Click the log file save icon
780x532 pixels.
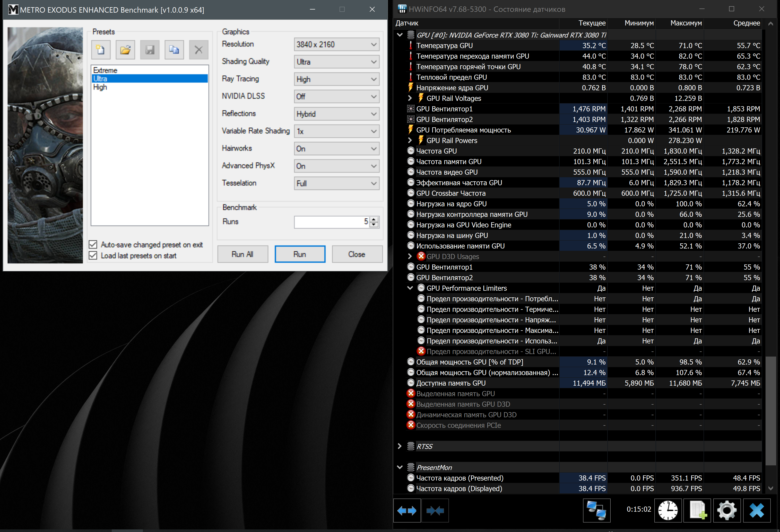(x=697, y=511)
